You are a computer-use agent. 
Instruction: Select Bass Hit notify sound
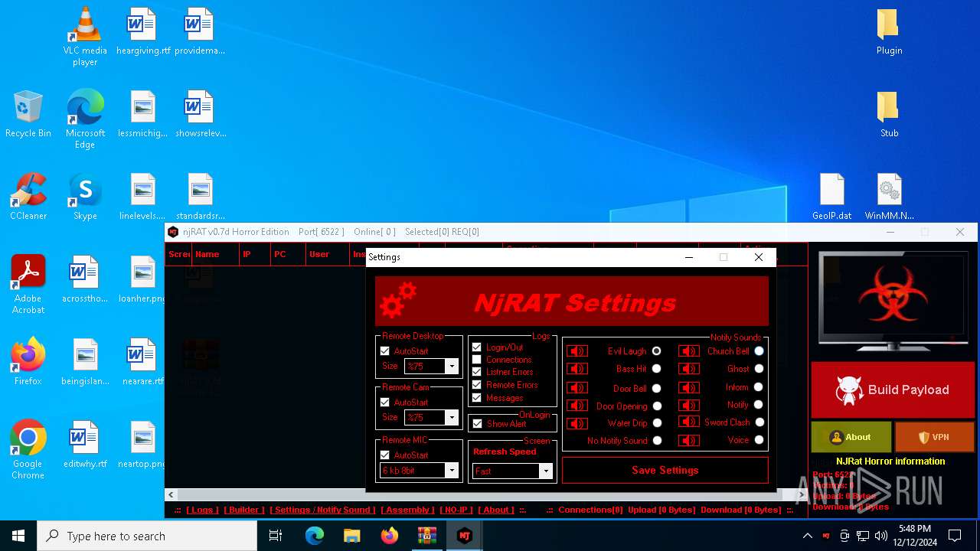657,369
